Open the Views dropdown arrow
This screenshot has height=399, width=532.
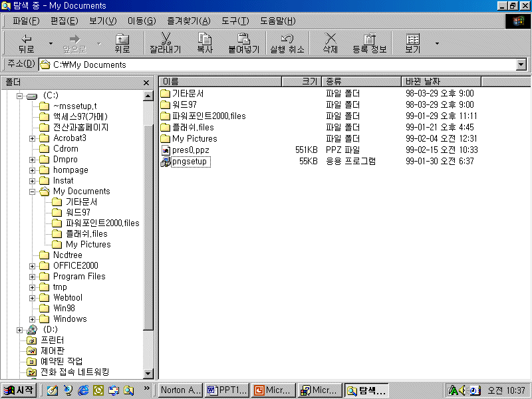pos(437,43)
